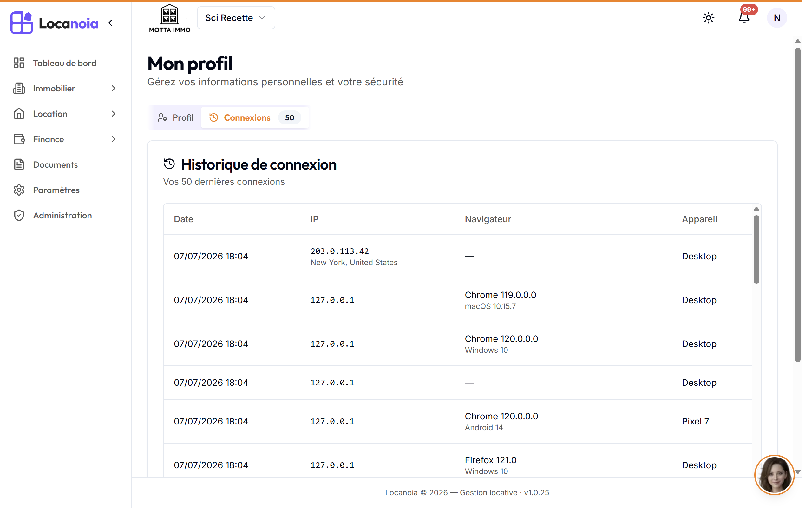Click the date in the Pixel 7 row
Image resolution: width=812 pixels, height=508 pixels.
coord(211,421)
